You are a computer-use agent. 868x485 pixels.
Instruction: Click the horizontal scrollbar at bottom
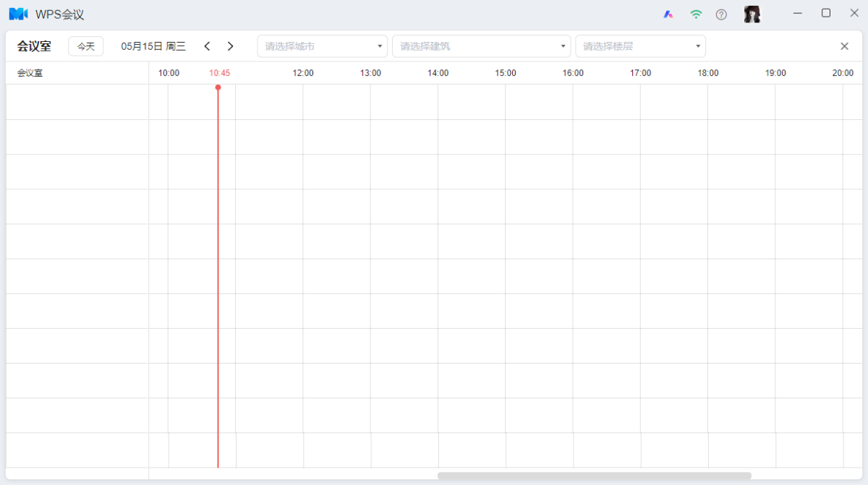pyautogui.click(x=594, y=476)
